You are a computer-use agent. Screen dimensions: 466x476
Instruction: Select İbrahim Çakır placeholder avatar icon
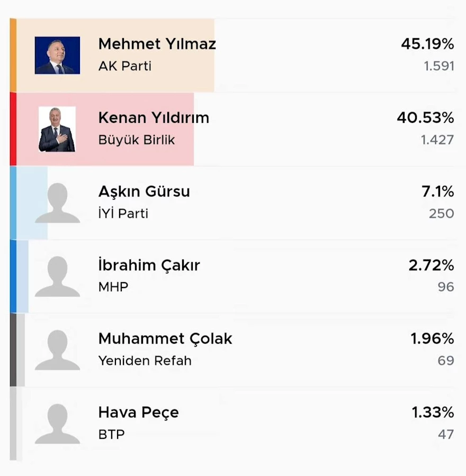pyautogui.click(x=57, y=276)
